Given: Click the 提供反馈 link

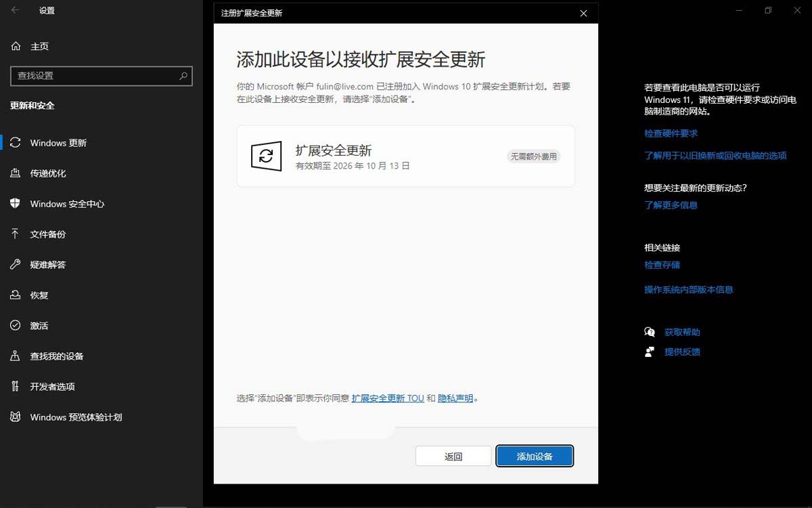Looking at the screenshot, I should 682,352.
